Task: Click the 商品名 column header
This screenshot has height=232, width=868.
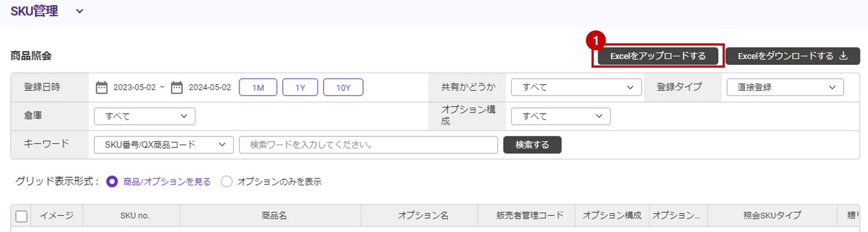Action: point(274,216)
